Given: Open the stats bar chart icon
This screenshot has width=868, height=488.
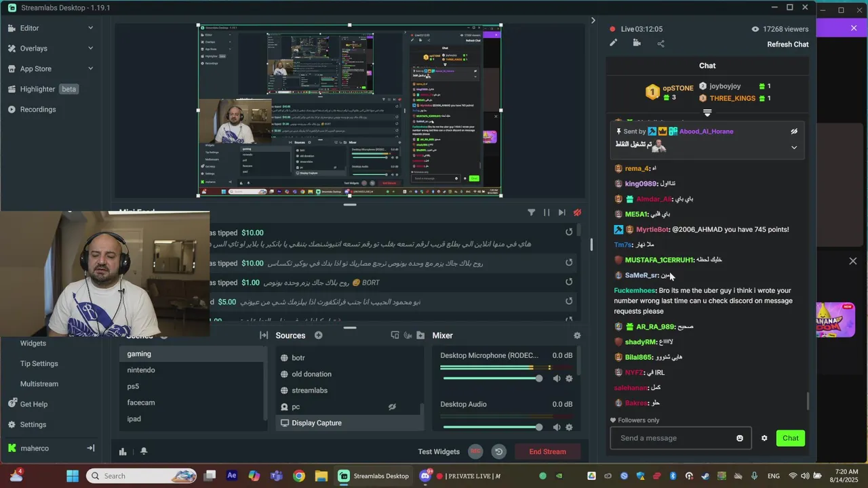Looking at the screenshot, I should pos(123,451).
